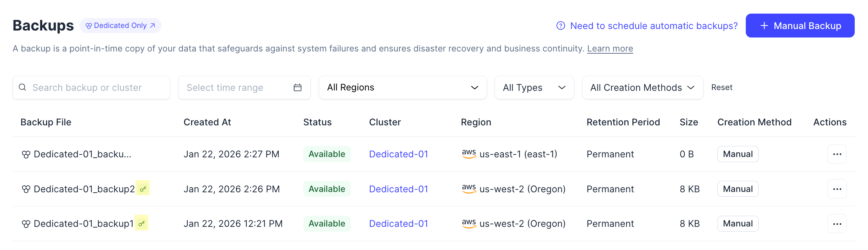Expand the All Creation Methods dropdown
Screen dimensions: 868x250
(642, 87)
